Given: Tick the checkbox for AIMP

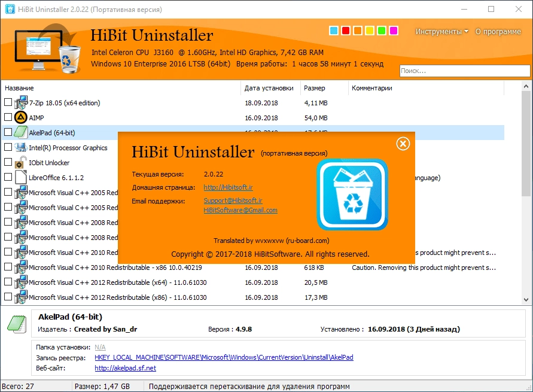Looking at the screenshot, I should point(8,117).
